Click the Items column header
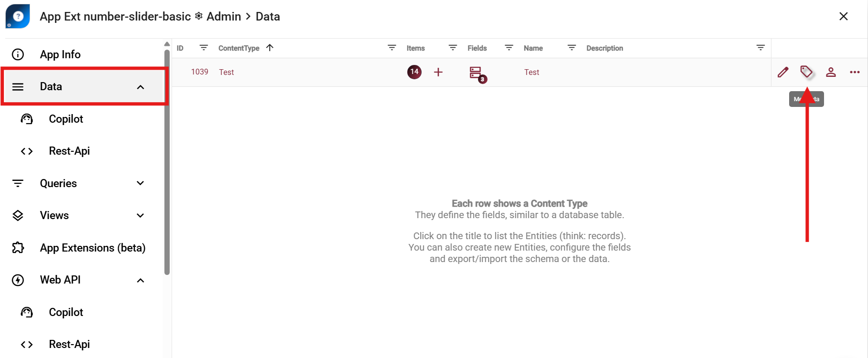Image resolution: width=868 pixels, height=358 pixels. pos(416,48)
